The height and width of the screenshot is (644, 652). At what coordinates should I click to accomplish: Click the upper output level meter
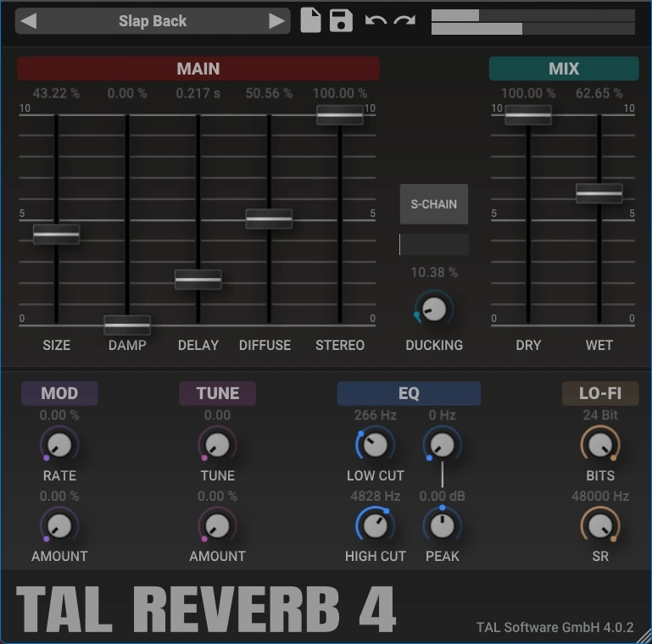click(533, 15)
